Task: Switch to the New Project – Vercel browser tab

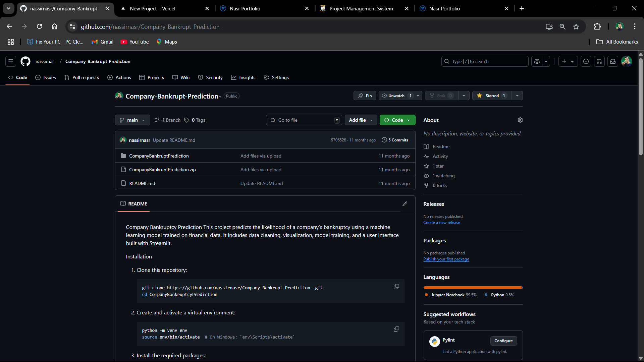Action: 153,8
